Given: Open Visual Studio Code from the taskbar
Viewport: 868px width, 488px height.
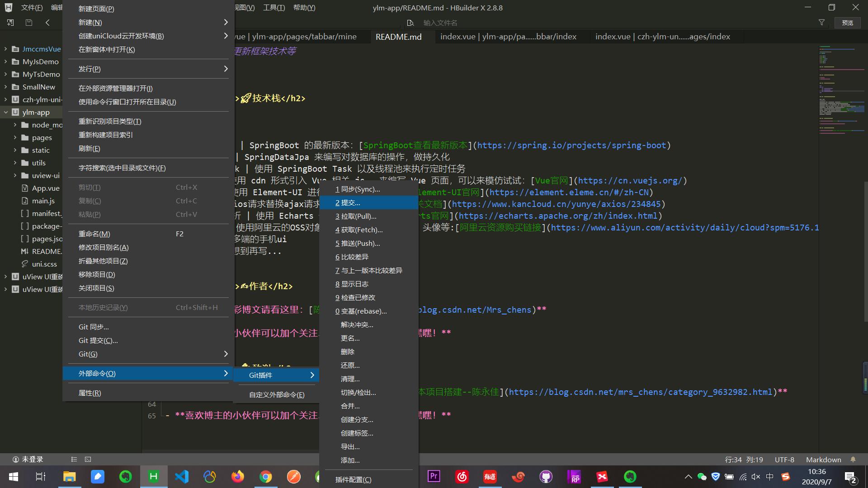Looking at the screenshot, I should tap(181, 476).
